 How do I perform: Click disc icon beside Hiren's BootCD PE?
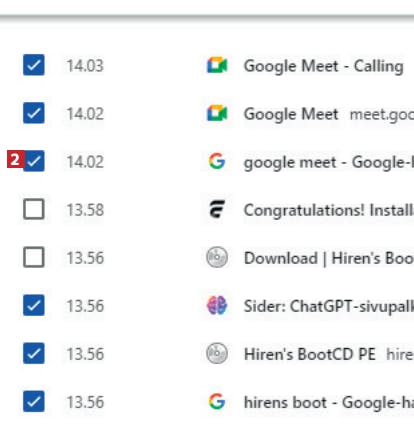pos(217,353)
